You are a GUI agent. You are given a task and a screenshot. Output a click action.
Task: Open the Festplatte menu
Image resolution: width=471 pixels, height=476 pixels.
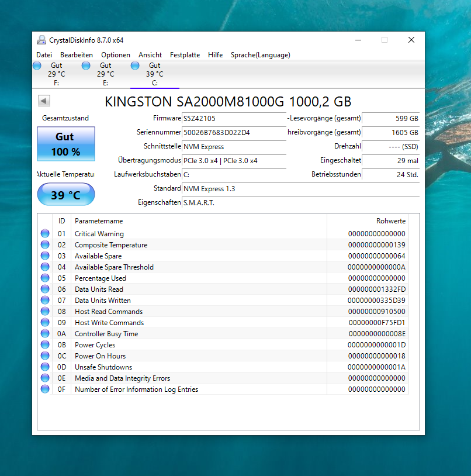tap(185, 55)
